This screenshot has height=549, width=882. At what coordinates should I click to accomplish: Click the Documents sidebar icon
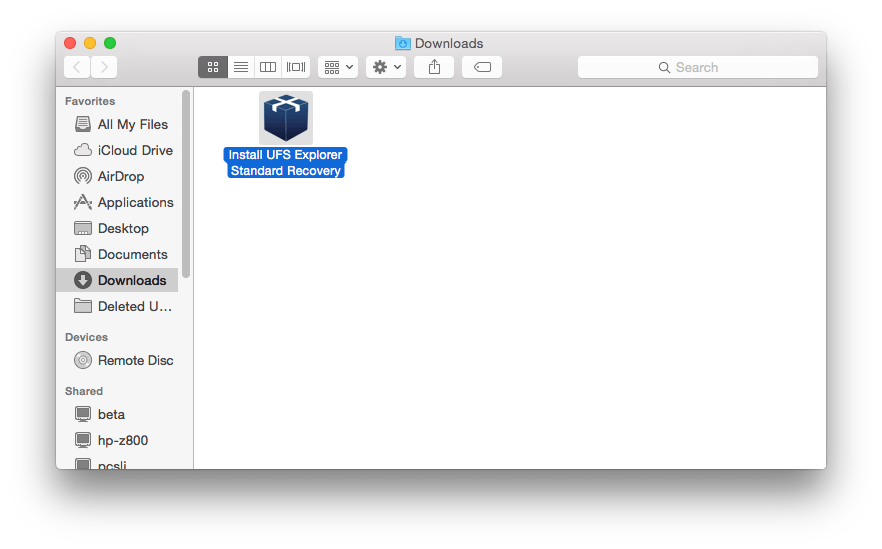pyautogui.click(x=83, y=254)
